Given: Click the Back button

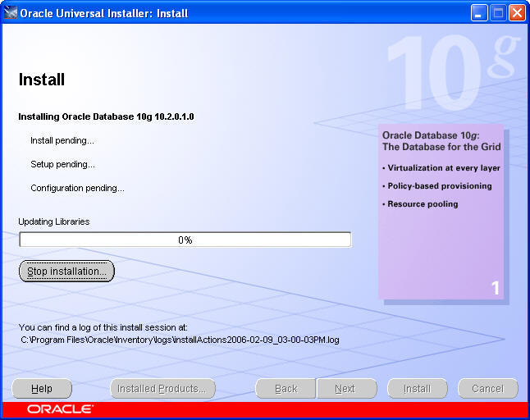Looking at the screenshot, I should 286,389.
